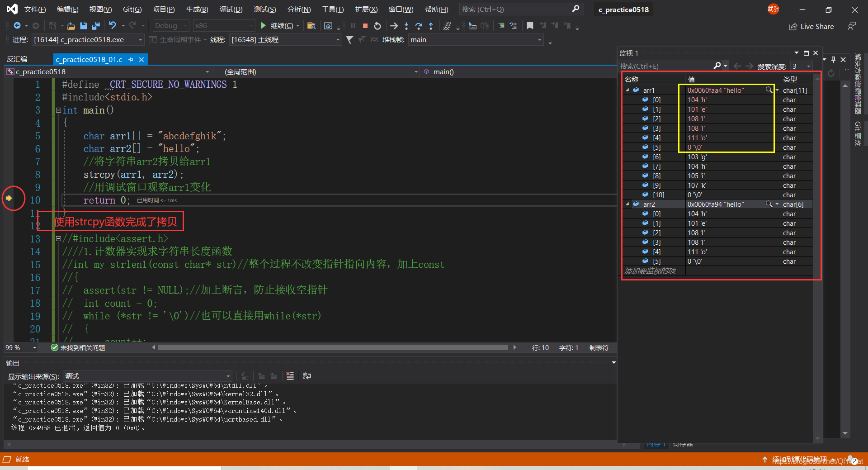Switch to the 反汇编 tab
The image size is (868, 470).
pos(17,59)
